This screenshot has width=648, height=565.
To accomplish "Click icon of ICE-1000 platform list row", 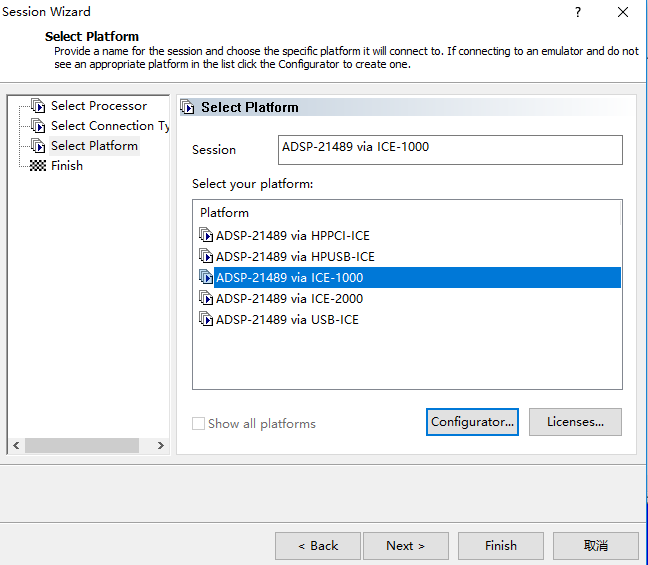I will click(206, 277).
